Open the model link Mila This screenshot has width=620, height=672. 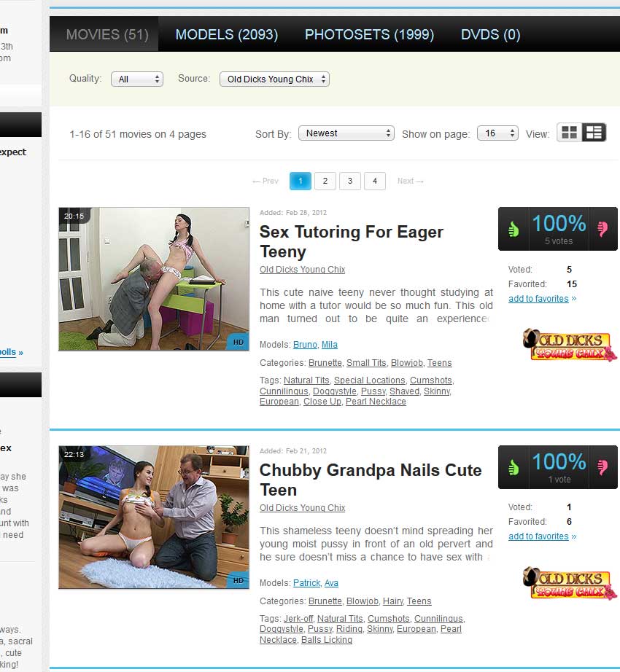(x=329, y=345)
